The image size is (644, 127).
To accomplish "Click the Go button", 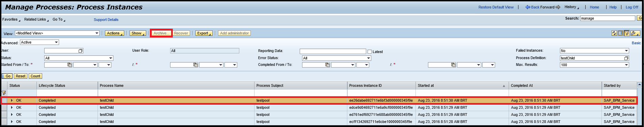I will (7, 76).
